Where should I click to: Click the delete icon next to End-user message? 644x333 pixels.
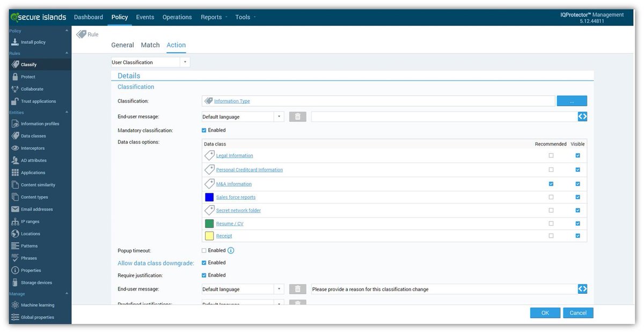pos(297,116)
